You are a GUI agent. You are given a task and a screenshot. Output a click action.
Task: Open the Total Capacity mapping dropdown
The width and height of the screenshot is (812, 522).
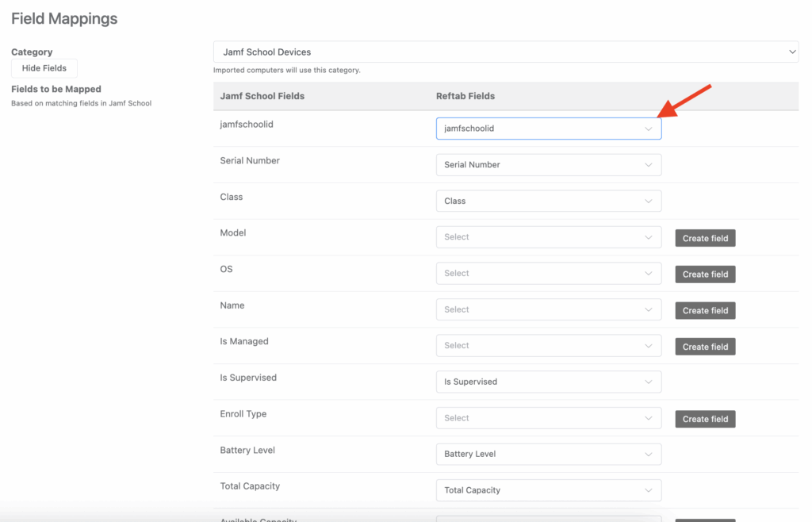tap(548, 490)
